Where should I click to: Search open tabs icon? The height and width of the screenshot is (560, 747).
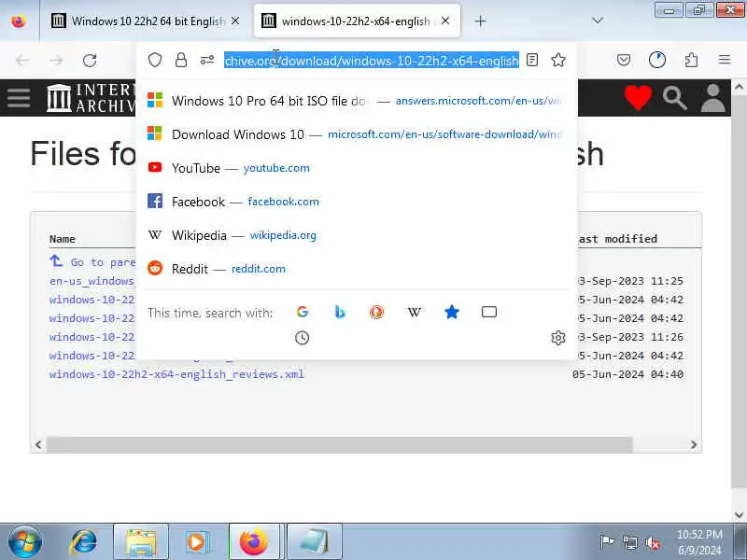click(x=489, y=312)
